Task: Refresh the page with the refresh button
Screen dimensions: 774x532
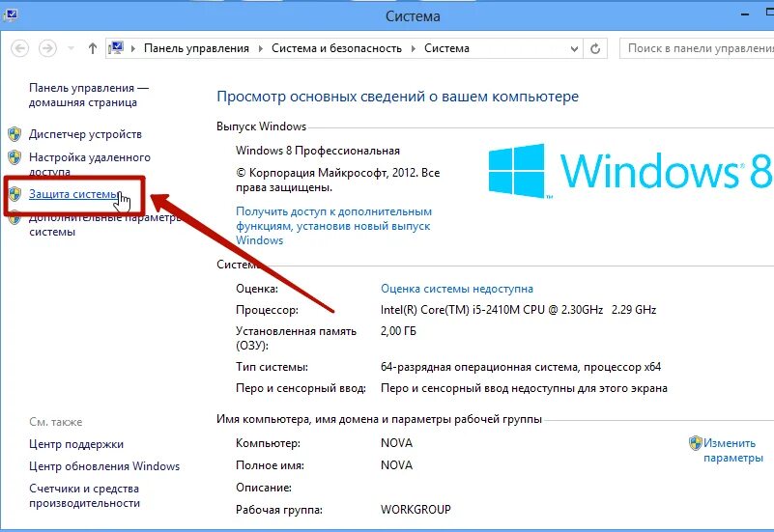Action: (595, 49)
